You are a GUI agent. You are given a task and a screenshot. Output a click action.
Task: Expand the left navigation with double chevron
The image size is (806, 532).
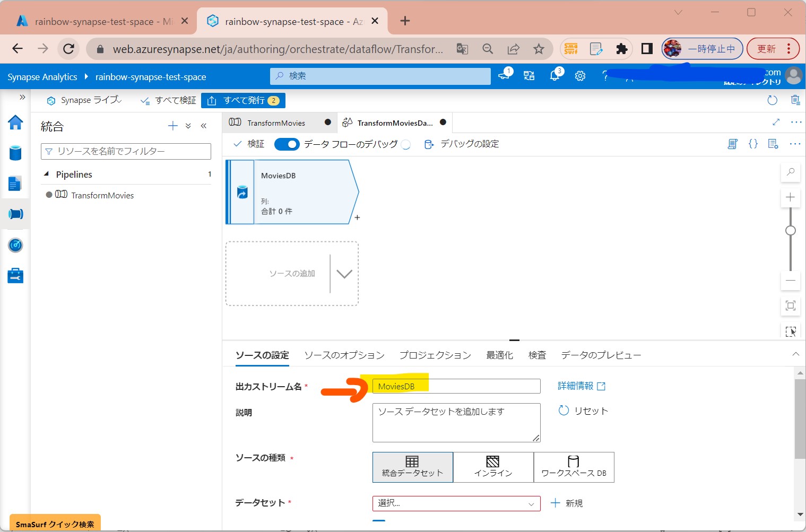pos(22,97)
